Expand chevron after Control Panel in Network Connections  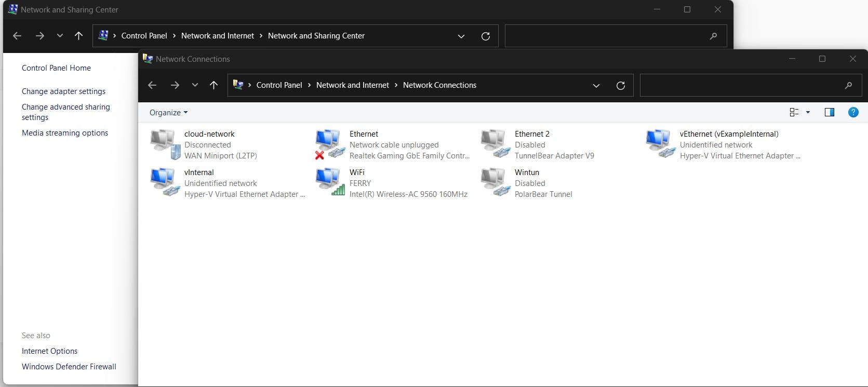tap(309, 85)
